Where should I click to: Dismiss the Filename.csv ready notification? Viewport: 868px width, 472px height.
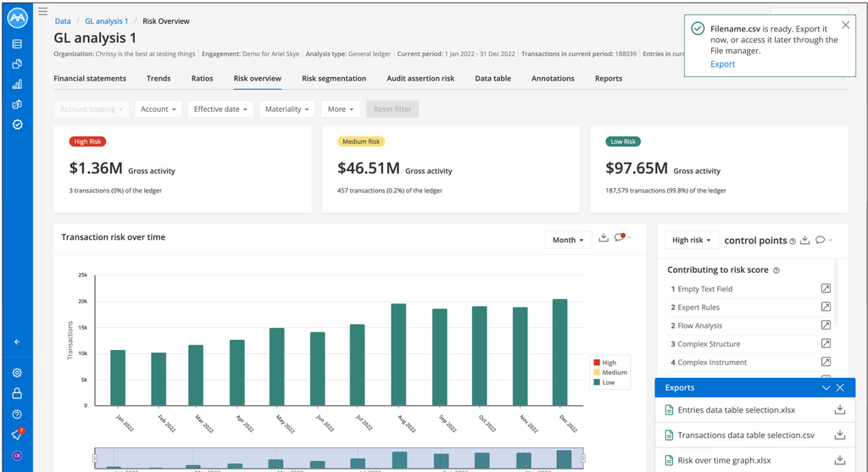845,25
